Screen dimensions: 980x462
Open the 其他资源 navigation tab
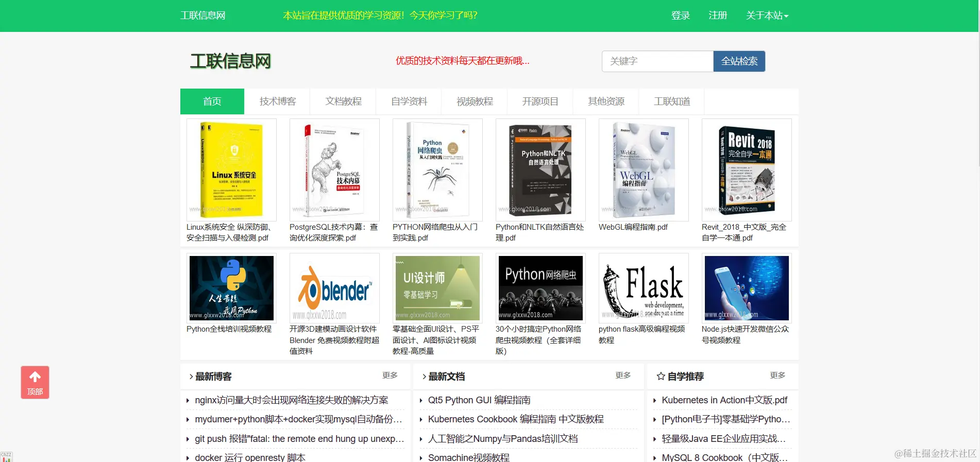[606, 101]
